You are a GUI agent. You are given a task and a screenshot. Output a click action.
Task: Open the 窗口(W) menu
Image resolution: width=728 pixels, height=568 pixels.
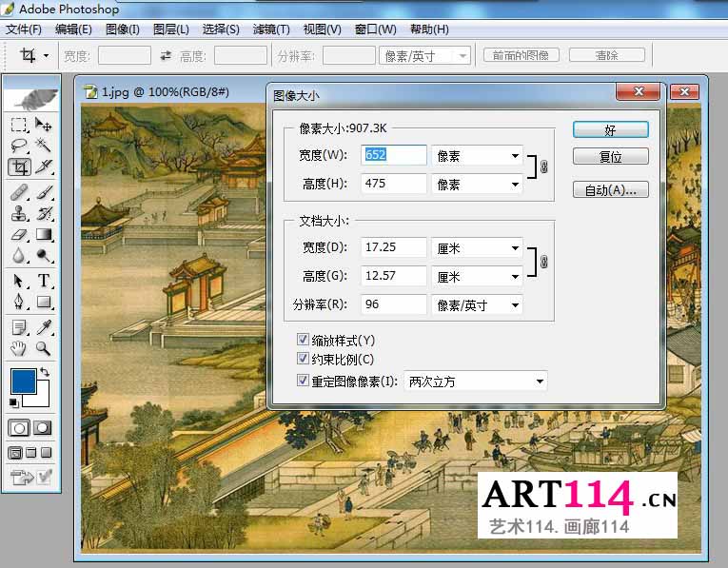click(376, 29)
